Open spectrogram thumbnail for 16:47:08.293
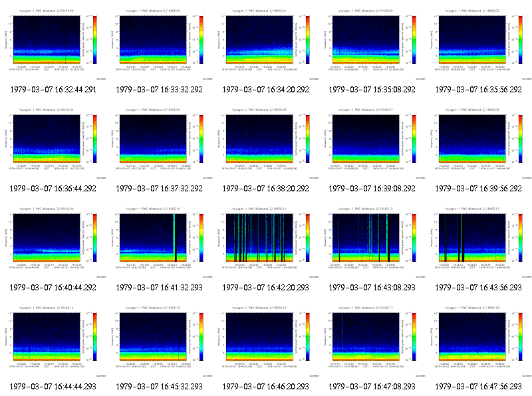 pyautogui.click(x=372, y=340)
